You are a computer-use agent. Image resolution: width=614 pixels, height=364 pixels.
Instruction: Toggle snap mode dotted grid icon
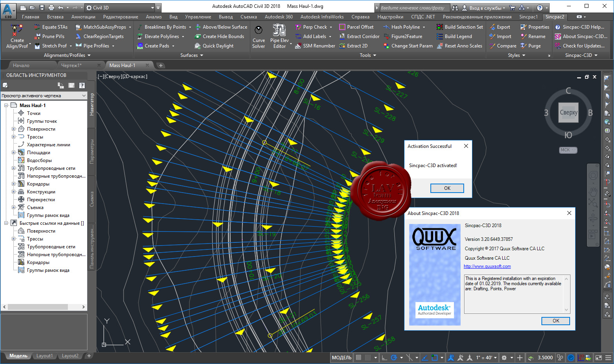click(368, 358)
